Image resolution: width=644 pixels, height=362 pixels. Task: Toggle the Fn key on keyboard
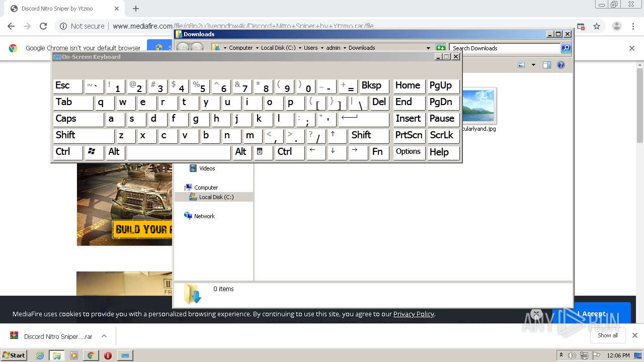pos(380,152)
